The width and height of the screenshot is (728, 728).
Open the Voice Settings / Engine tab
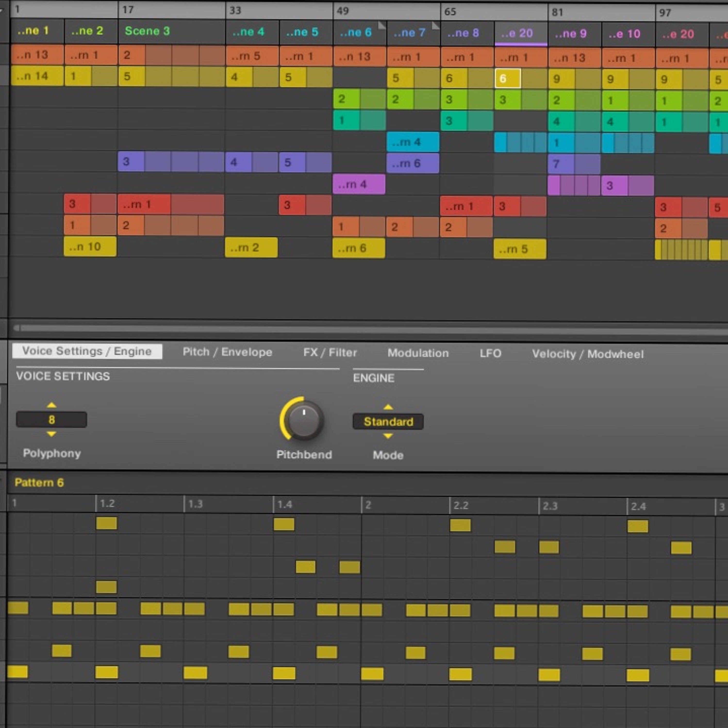pos(87,351)
